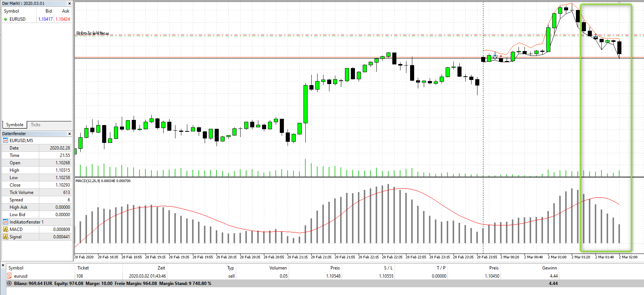Close the Der Markt panel
The height and width of the screenshot is (295, 644).
click(x=69, y=3)
